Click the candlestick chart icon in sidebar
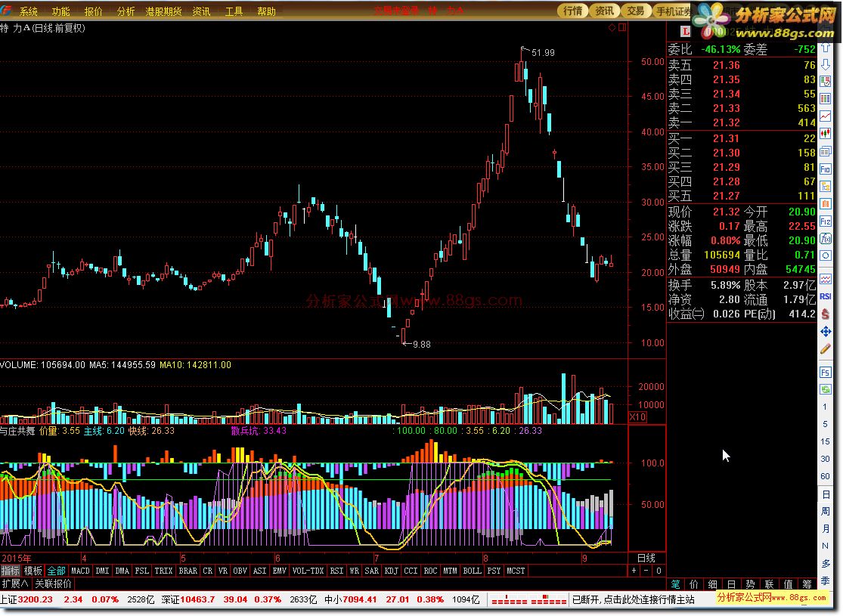Viewport: 843px width, 616px height. point(826,134)
